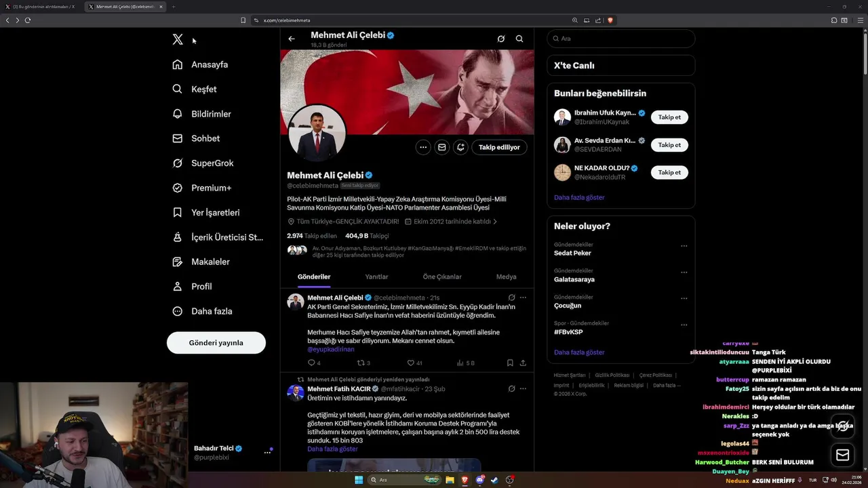Click the Ara search field

coord(620,39)
